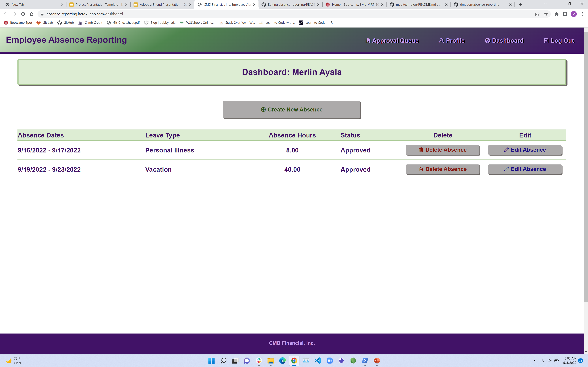Reload the page using the refresh icon
588x367 pixels.
pyautogui.click(x=23, y=14)
